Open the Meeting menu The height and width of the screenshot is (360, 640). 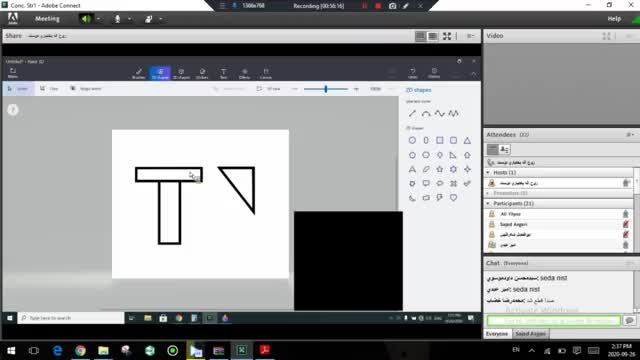click(x=47, y=19)
